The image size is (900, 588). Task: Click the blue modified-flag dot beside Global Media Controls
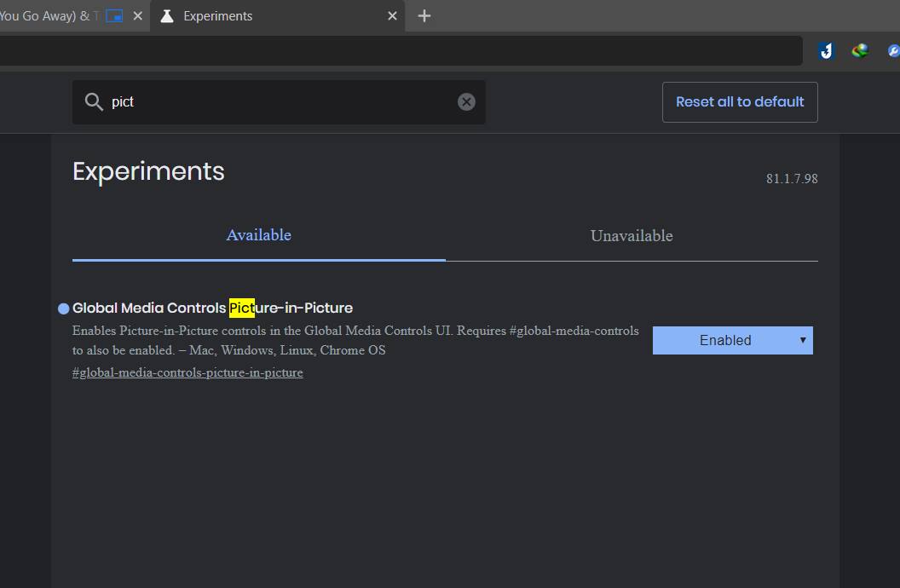64,308
